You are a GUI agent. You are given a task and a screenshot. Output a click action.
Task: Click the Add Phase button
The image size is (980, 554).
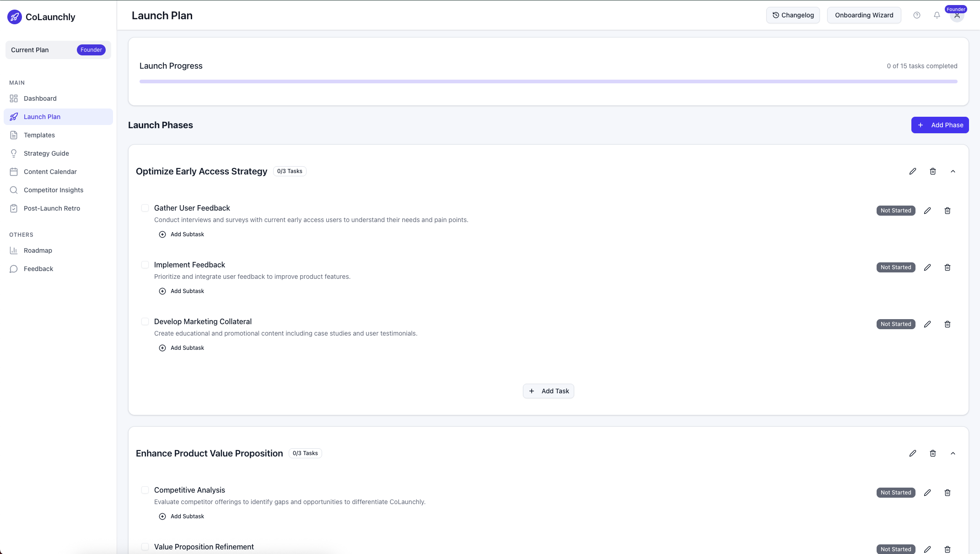point(940,125)
